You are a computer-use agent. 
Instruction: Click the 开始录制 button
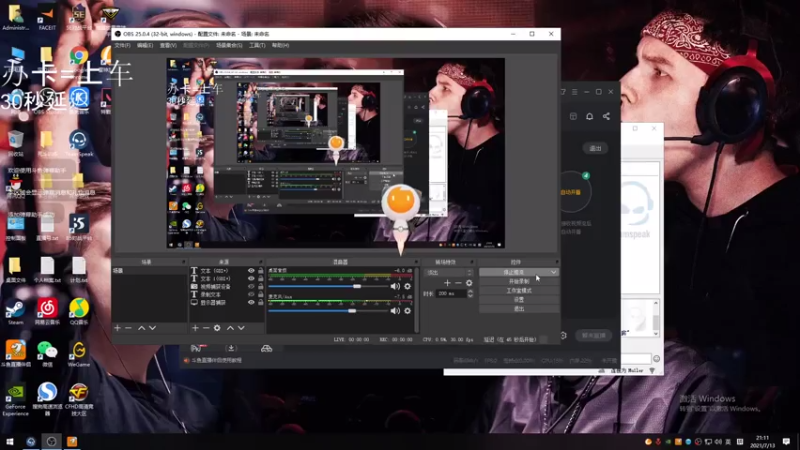click(519, 282)
